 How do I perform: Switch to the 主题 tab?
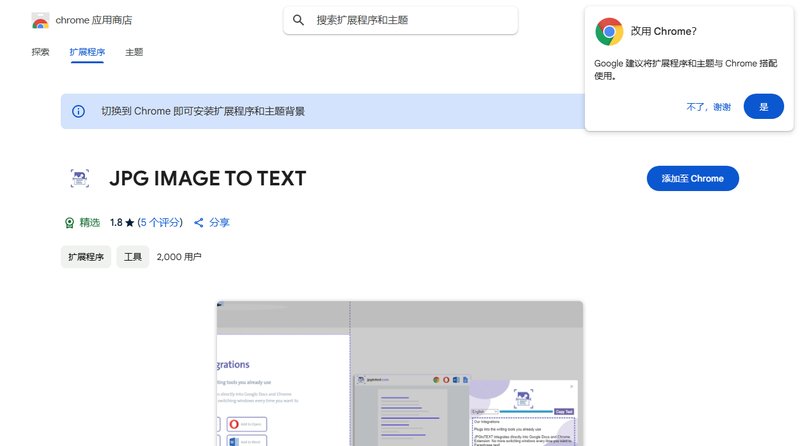[x=134, y=52]
